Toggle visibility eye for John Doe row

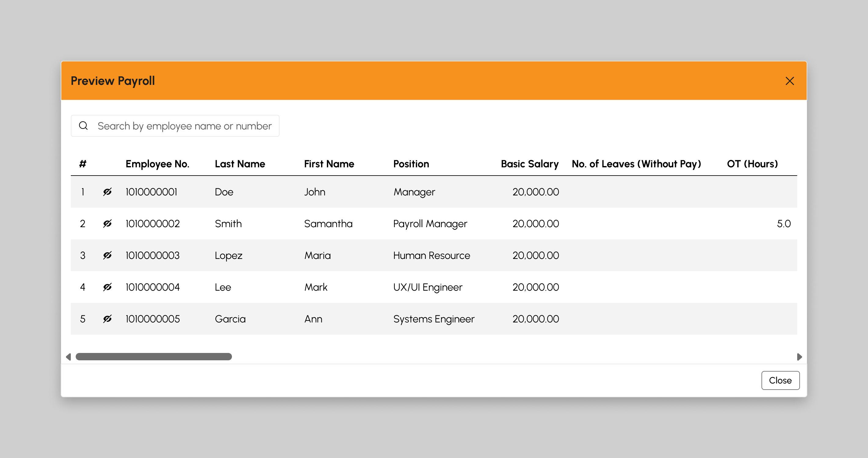[x=107, y=192]
